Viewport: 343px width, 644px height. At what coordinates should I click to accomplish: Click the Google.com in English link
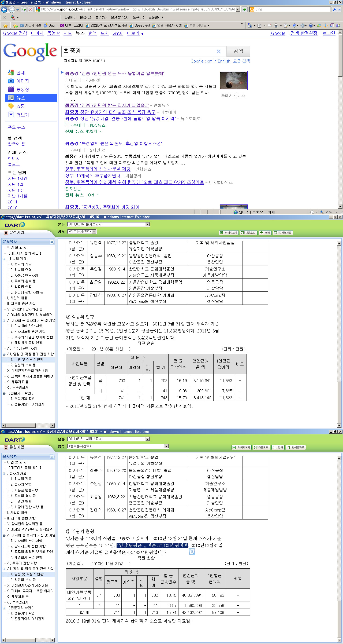[x=210, y=61]
